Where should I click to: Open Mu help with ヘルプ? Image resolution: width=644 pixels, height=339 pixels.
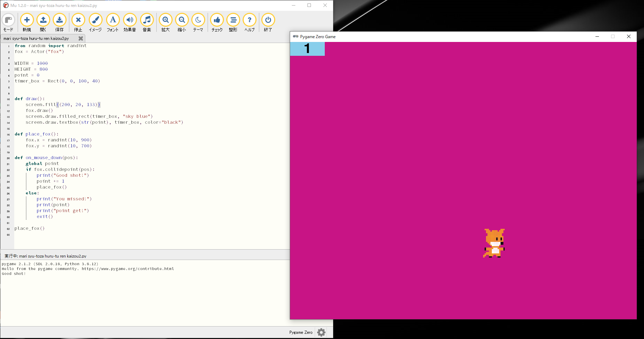[250, 23]
